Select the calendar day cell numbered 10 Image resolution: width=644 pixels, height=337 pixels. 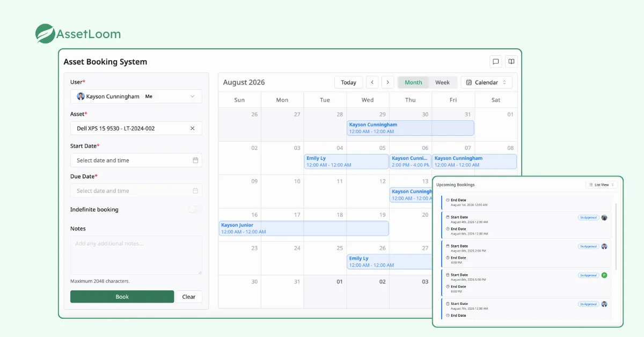282,192
